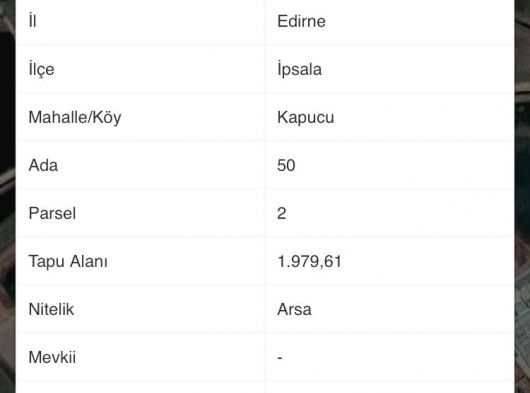Click the Tapu Alanı label
This screenshot has width=530, height=393.
click(x=68, y=262)
